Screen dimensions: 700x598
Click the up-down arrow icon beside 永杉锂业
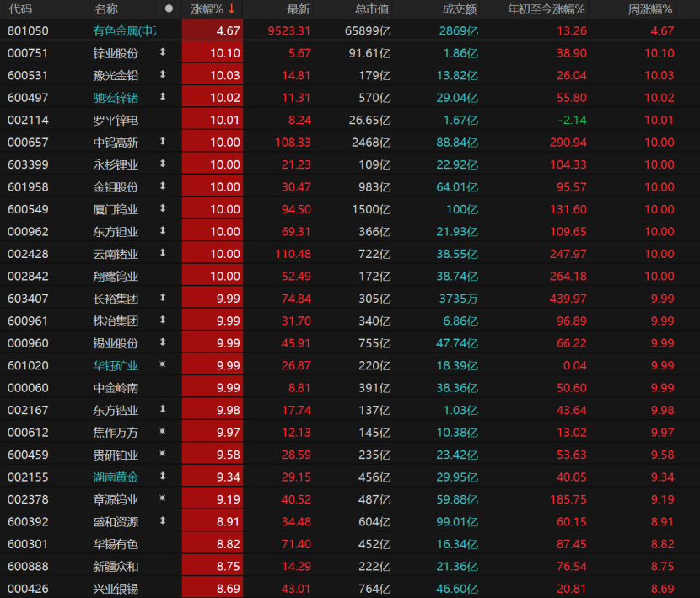coord(163,164)
